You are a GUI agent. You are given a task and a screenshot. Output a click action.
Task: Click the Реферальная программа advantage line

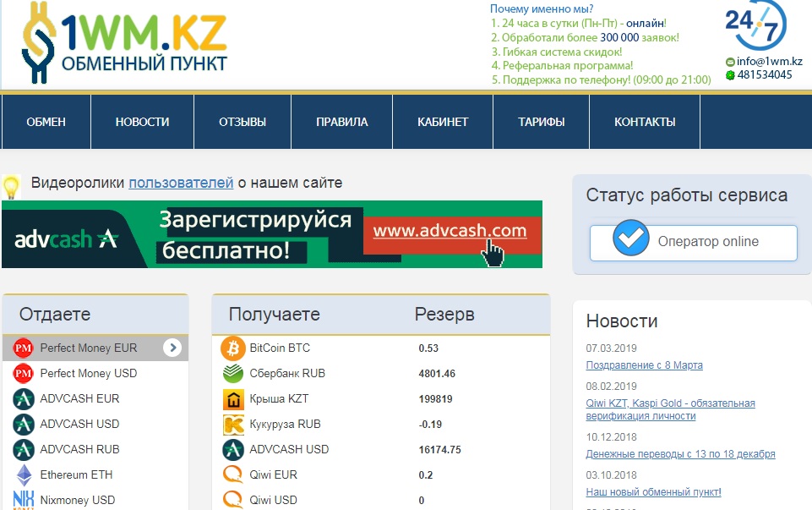pos(563,65)
